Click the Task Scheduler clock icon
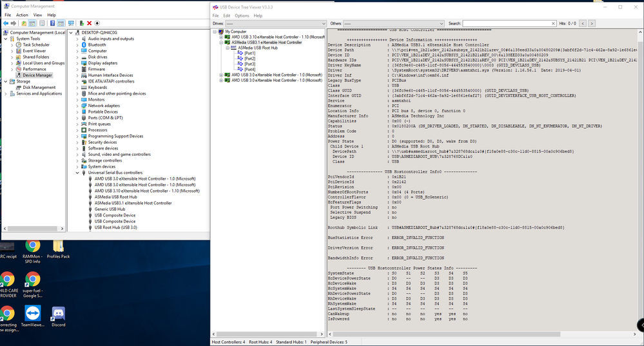Screen dimensions: 644x346 click(19, 44)
